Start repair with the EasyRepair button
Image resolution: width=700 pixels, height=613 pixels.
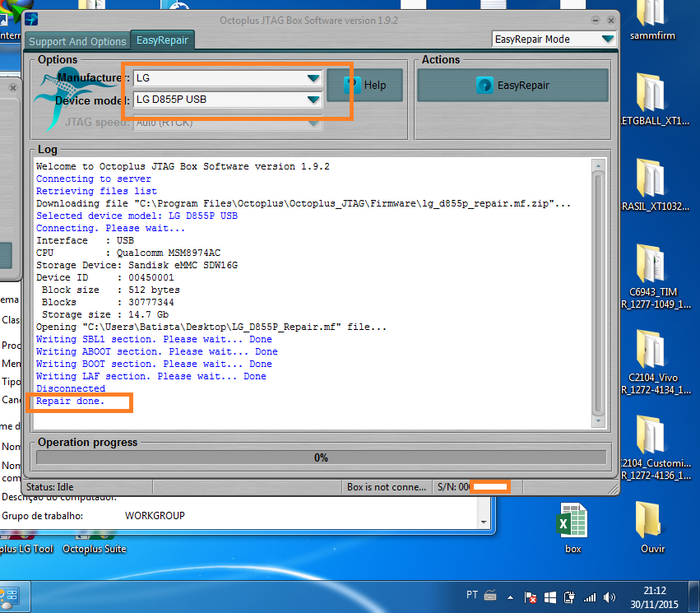click(x=512, y=85)
